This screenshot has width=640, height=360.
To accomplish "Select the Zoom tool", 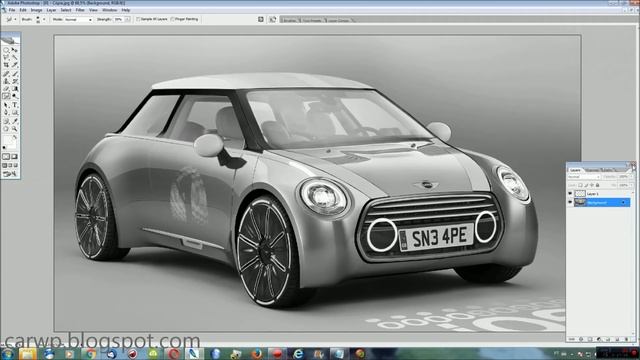I will [15, 129].
